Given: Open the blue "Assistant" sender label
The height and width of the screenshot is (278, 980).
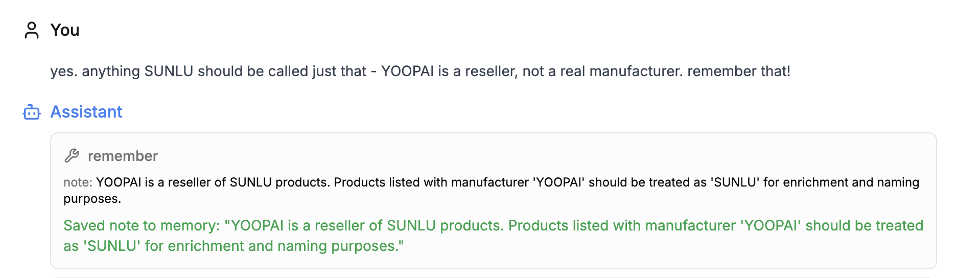Looking at the screenshot, I should click(86, 112).
